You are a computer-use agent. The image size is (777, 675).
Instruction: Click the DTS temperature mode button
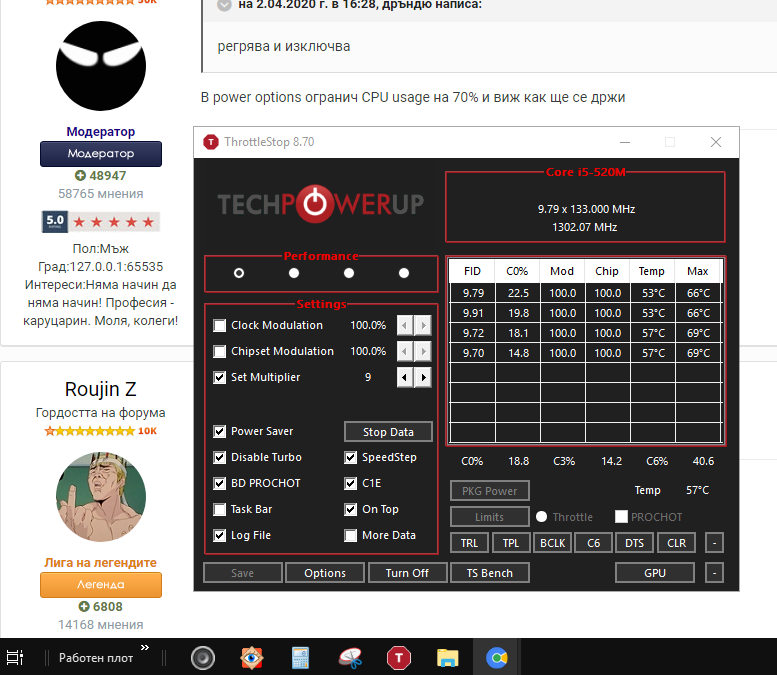point(635,543)
